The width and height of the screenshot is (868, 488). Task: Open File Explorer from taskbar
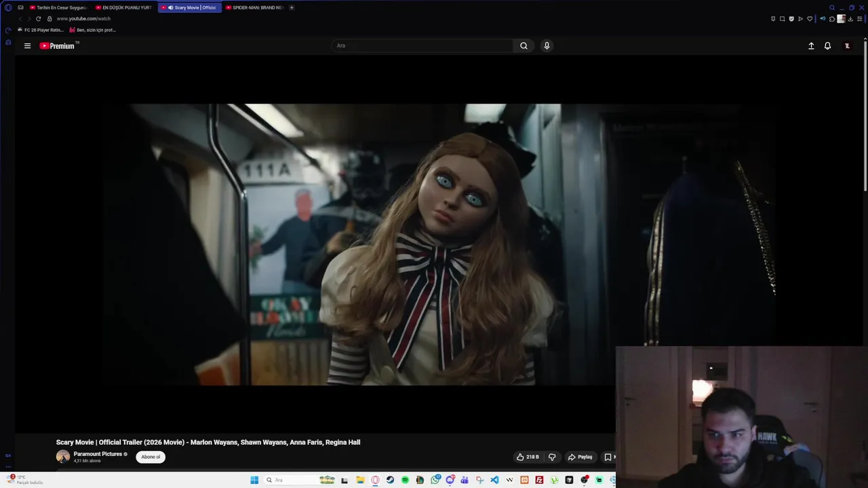pyautogui.click(x=360, y=480)
